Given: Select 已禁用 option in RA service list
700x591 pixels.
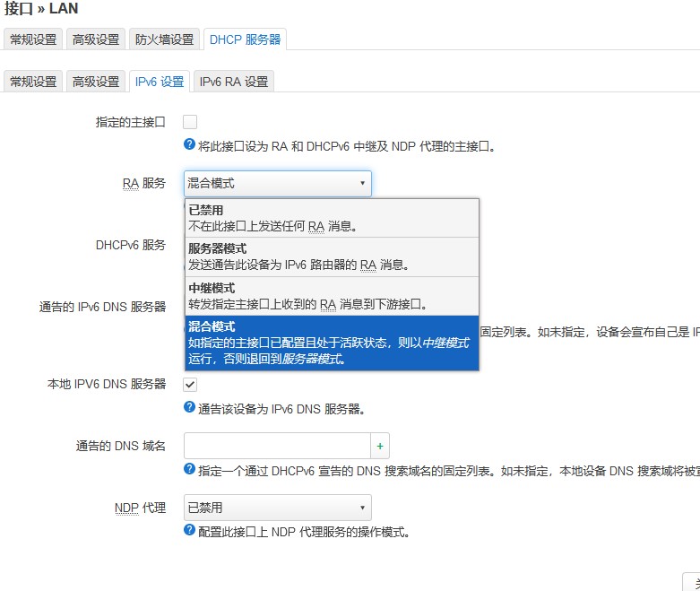Looking at the screenshot, I should 332,218.
